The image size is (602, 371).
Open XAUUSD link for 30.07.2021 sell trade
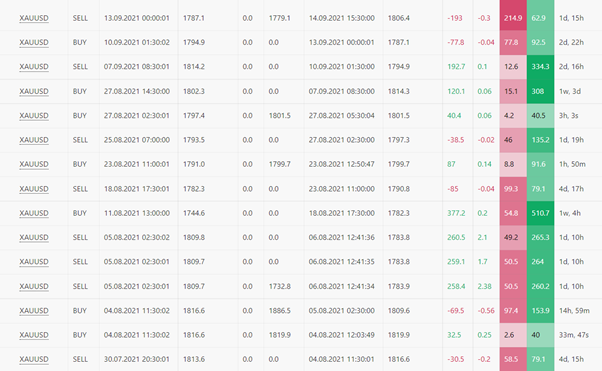point(34,359)
